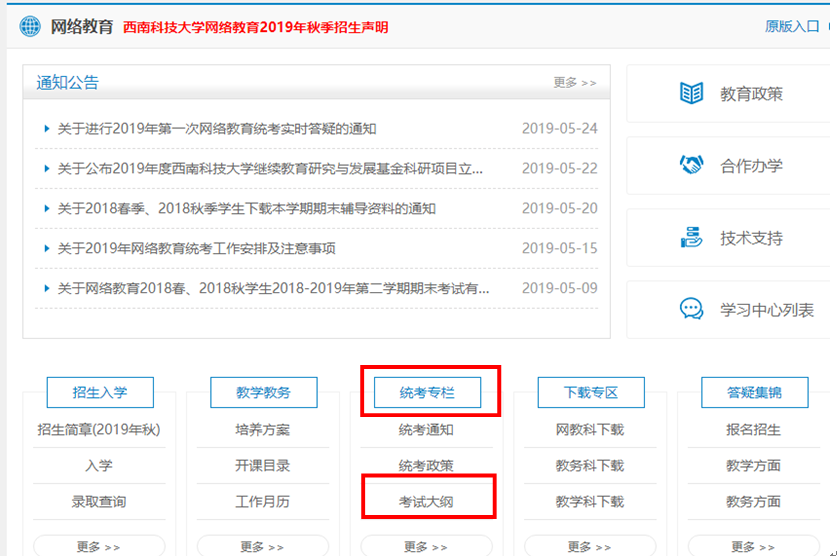
Task: Open 网教科下载 in the download section
Action: (590, 430)
